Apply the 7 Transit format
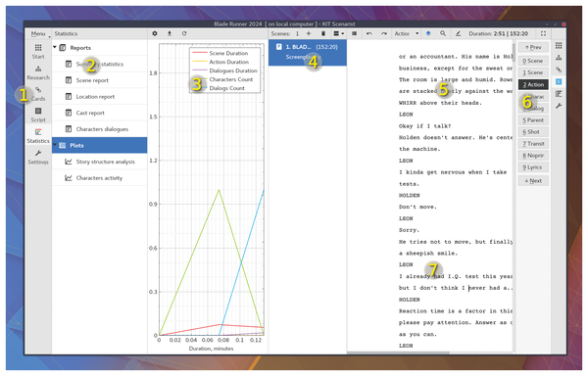 (533, 143)
